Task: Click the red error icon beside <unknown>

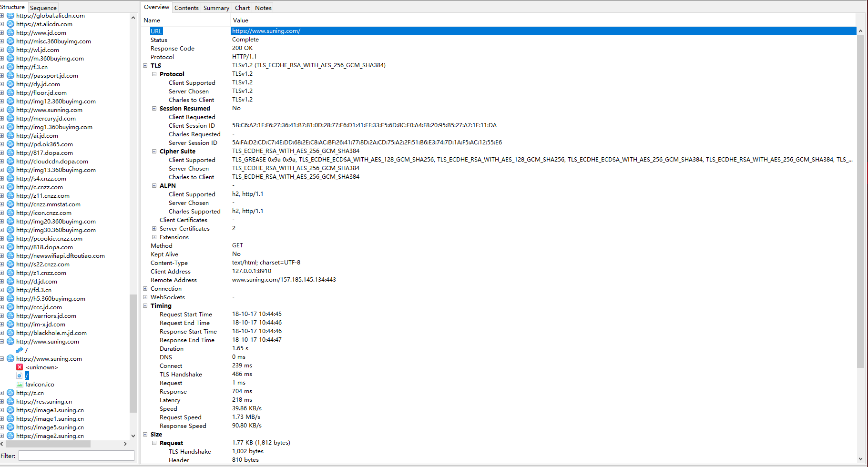Action: 20,367
